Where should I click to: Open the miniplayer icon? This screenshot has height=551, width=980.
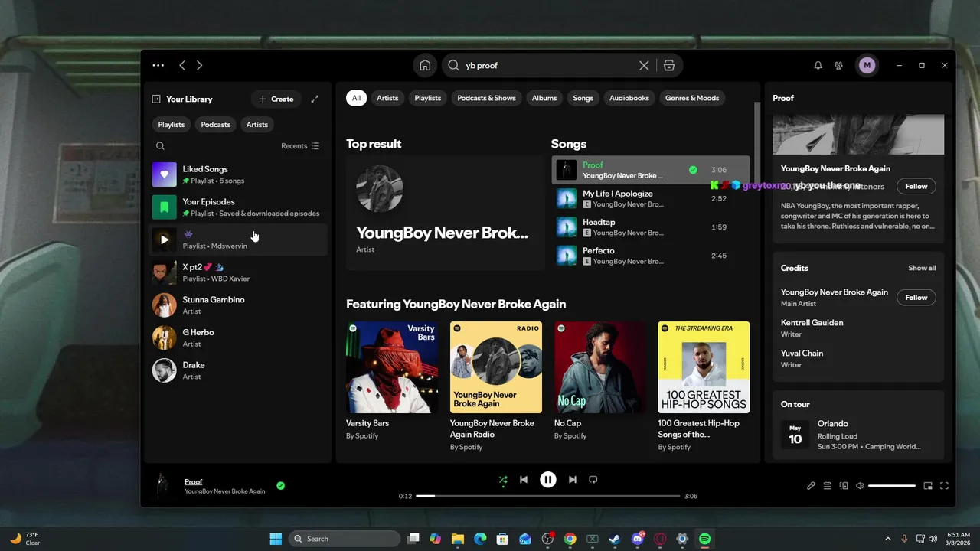click(x=928, y=486)
